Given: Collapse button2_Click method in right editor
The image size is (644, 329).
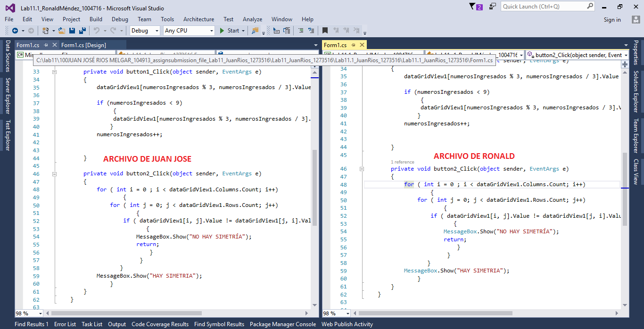Looking at the screenshot, I should coord(362,169).
